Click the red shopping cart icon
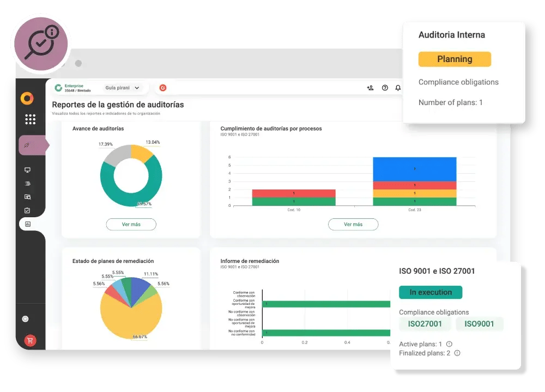This screenshot has width=545, height=392. [x=30, y=341]
